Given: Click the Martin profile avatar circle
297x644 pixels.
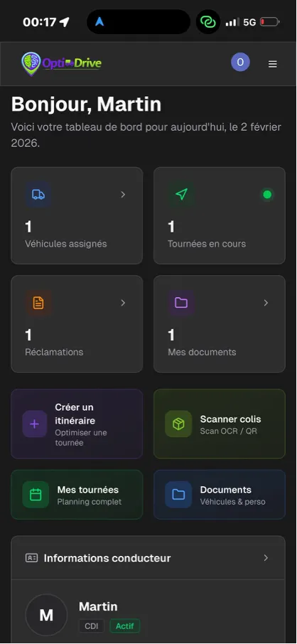Looking at the screenshot, I should click(x=46, y=615).
